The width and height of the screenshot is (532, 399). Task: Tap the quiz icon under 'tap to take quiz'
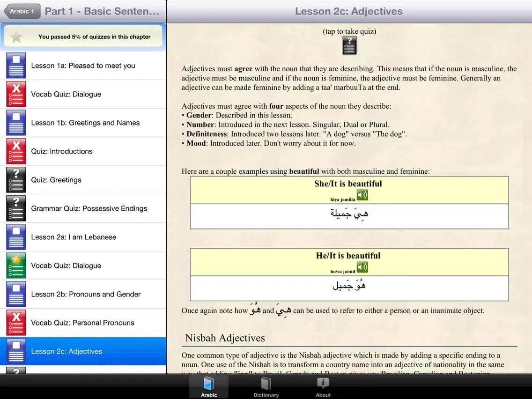(x=349, y=45)
